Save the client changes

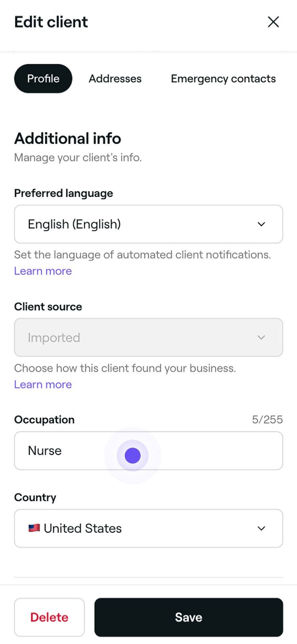188,617
